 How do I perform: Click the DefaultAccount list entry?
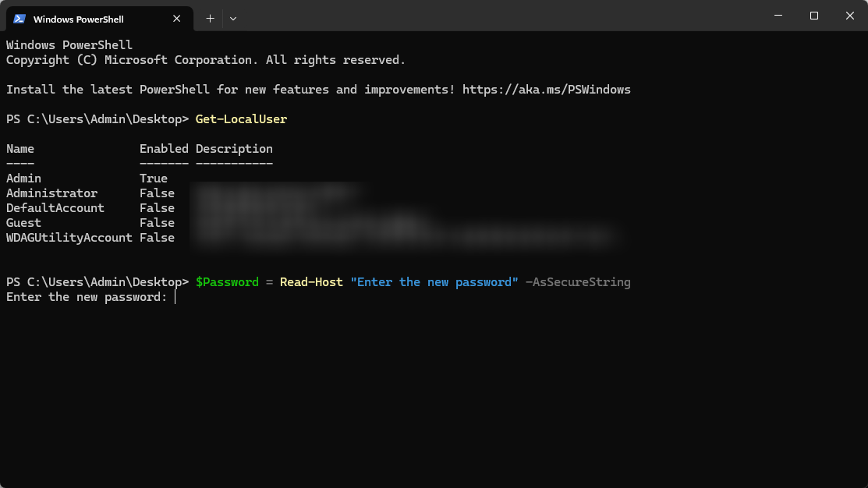tap(55, 207)
